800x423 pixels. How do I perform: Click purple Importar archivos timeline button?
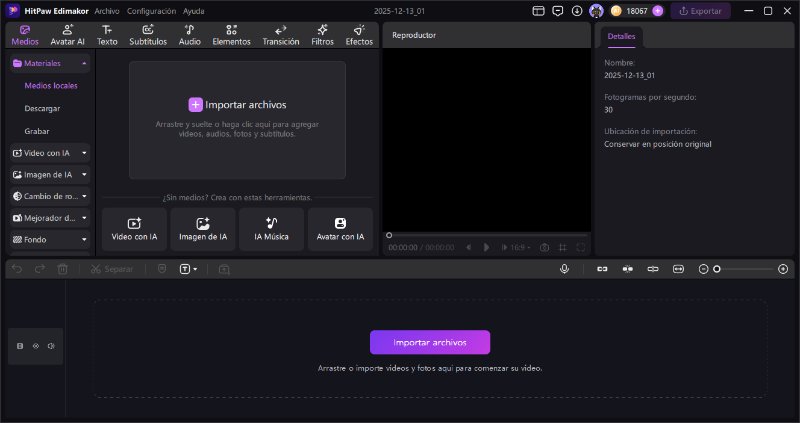tap(430, 342)
